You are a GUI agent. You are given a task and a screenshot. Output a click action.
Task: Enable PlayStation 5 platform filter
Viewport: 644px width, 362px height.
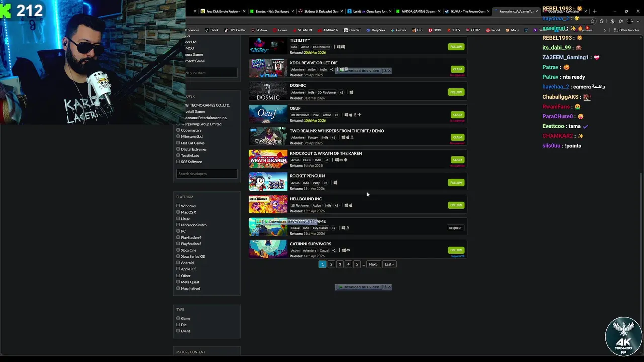click(178, 244)
